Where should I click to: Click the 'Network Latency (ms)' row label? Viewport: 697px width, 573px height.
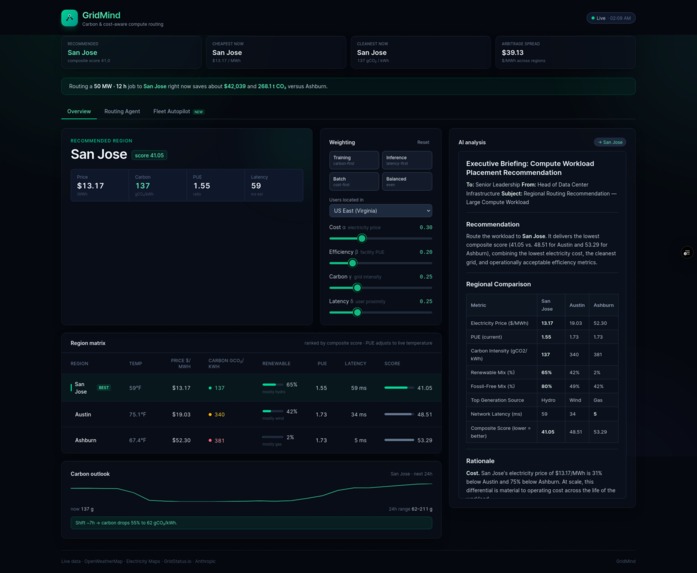click(x=496, y=414)
